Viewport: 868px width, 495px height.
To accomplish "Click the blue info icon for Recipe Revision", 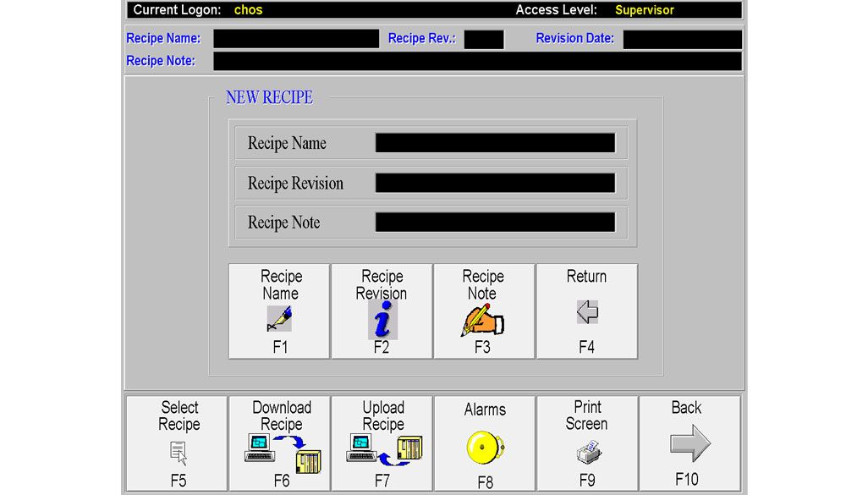I will [382, 320].
